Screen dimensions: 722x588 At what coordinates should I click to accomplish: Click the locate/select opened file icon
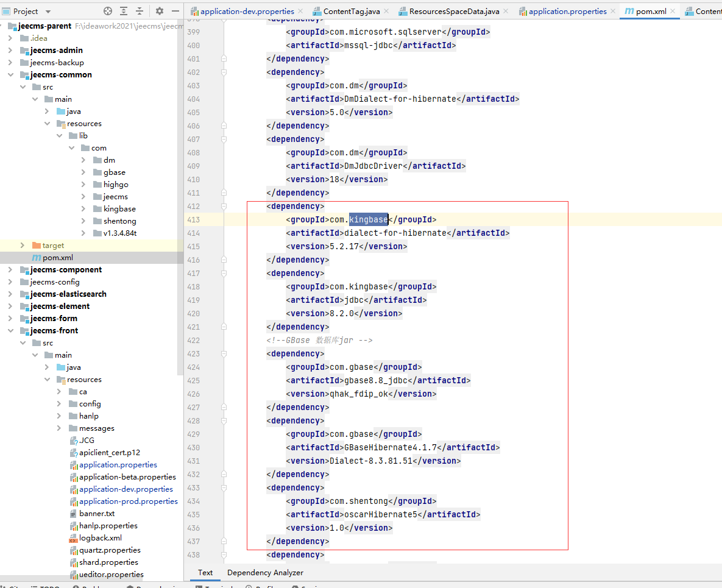tap(108, 11)
